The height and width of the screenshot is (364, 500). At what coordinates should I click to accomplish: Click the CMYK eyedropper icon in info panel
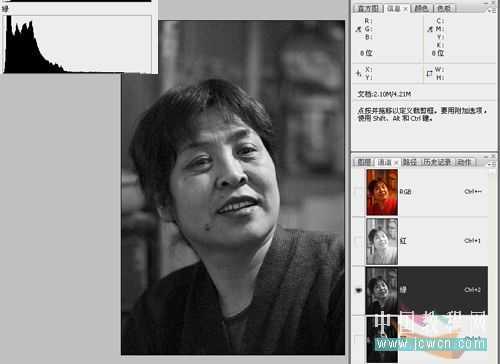[430, 29]
